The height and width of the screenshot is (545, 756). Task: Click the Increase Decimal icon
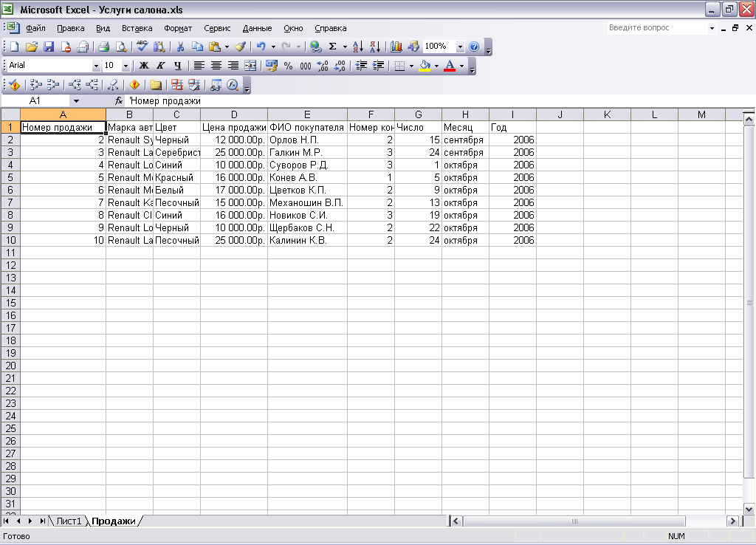point(323,66)
